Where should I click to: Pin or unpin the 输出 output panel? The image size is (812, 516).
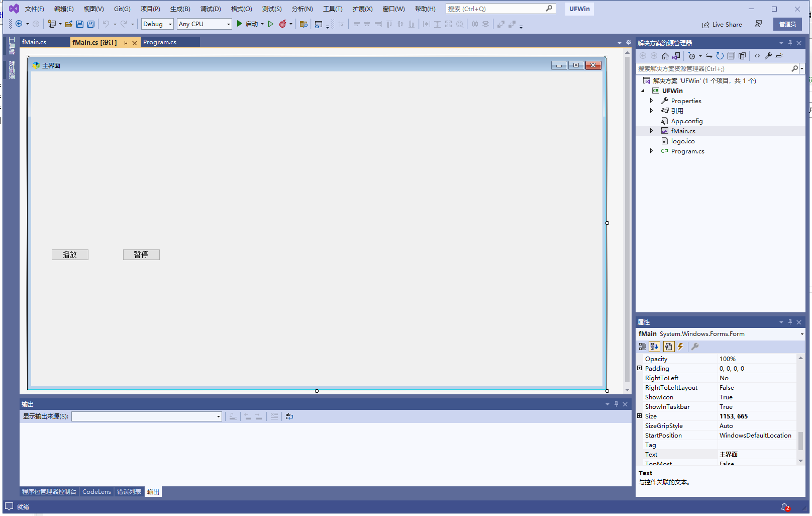[x=616, y=404]
